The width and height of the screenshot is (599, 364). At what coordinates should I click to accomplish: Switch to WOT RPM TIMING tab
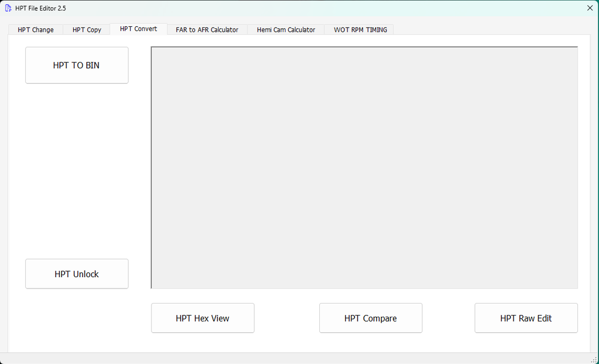click(360, 30)
